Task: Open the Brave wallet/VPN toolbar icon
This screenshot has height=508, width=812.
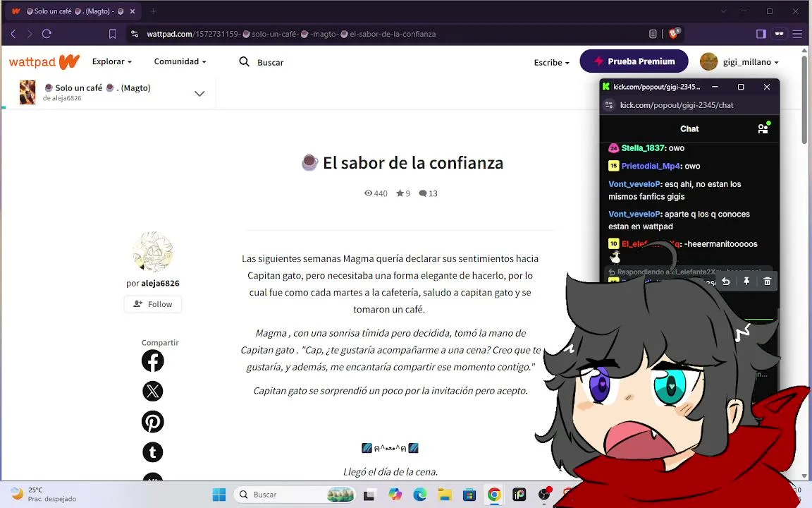Action: (780, 34)
